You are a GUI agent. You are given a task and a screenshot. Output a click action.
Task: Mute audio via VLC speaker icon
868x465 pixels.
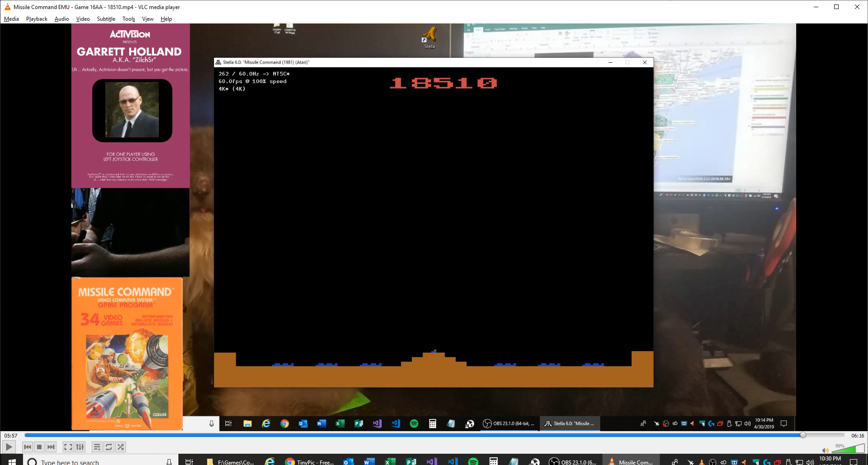click(825, 450)
